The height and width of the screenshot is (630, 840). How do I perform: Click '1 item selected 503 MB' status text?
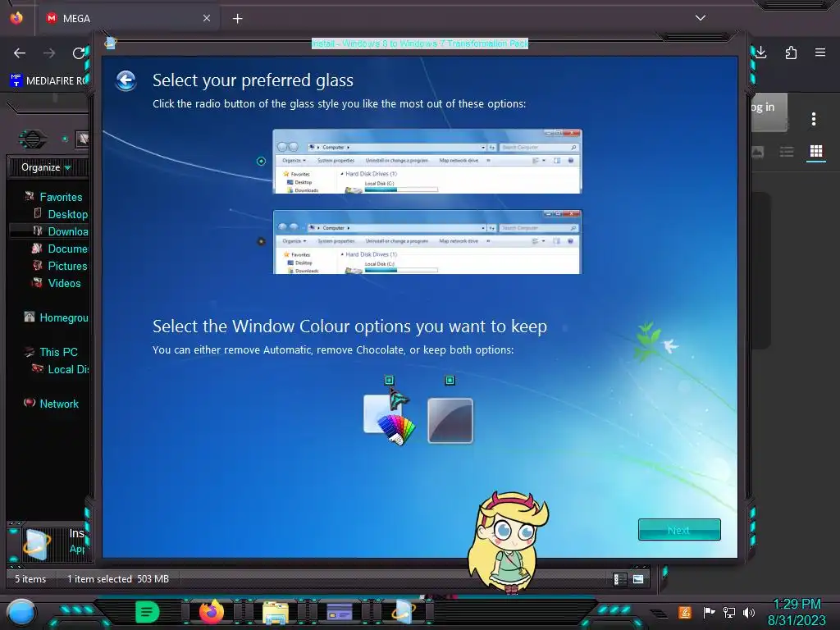[x=118, y=578]
